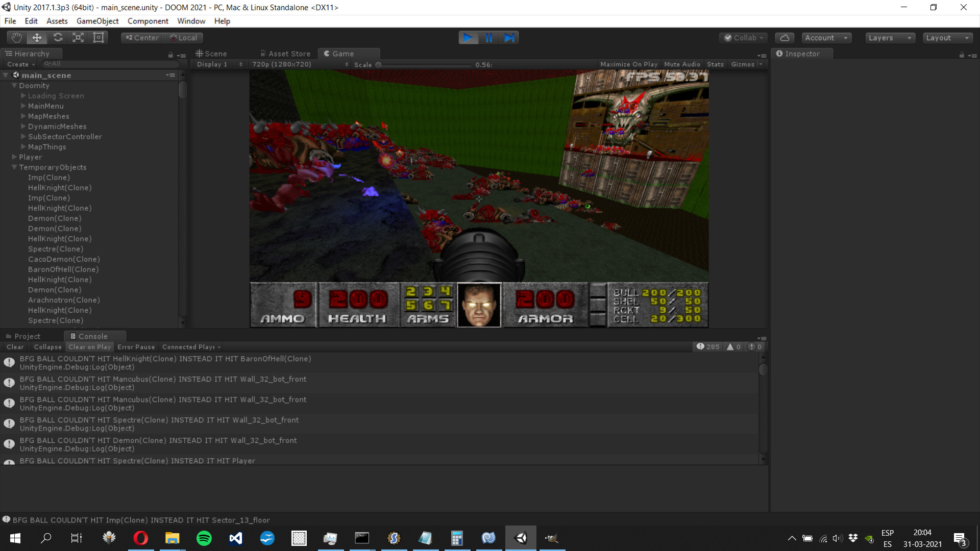The image size is (980, 551).
Task: Open Hierarchy panel options menu
Action: pyautogui.click(x=181, y=55)
